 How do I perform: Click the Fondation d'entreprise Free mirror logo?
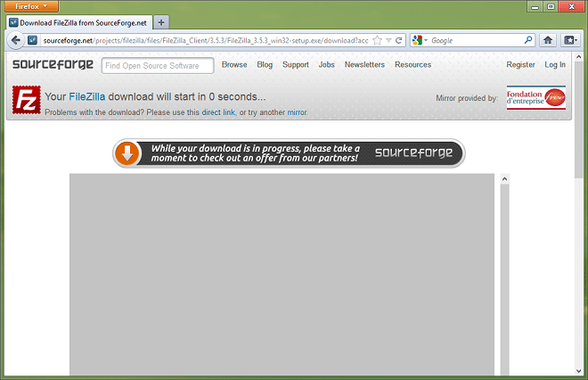point(535,97)
